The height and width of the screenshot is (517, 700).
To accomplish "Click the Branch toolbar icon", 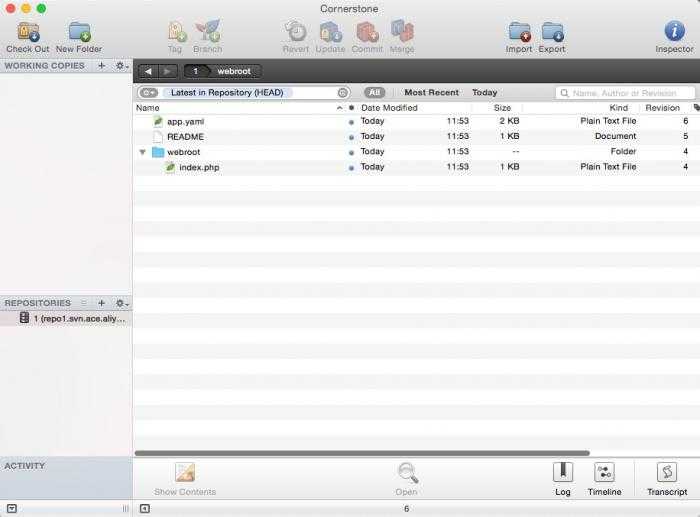I will tap(208, 31).
